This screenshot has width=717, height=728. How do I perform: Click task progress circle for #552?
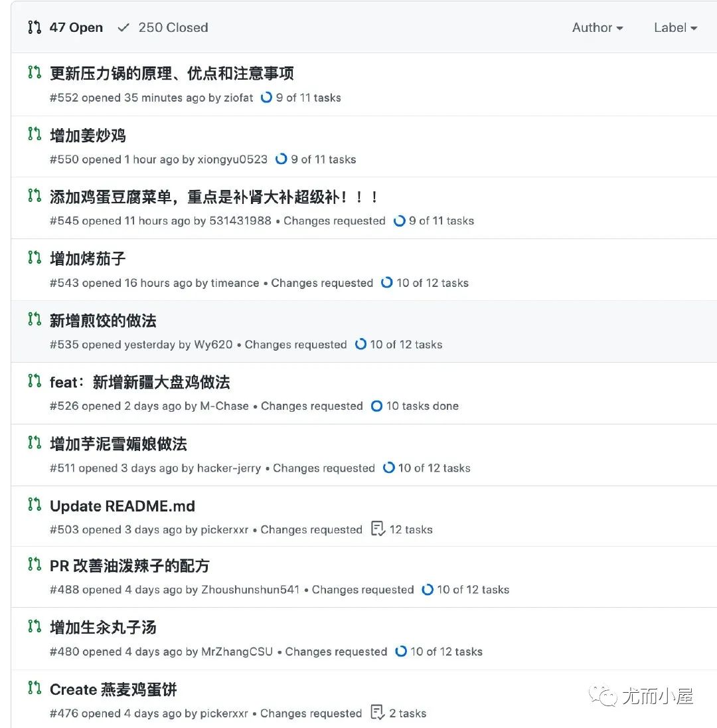[266, 98]
